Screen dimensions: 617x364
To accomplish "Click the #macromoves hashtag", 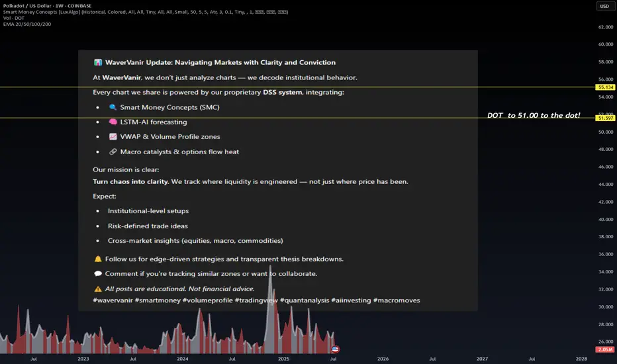I will pyautogui.click(x=397, y=300).
